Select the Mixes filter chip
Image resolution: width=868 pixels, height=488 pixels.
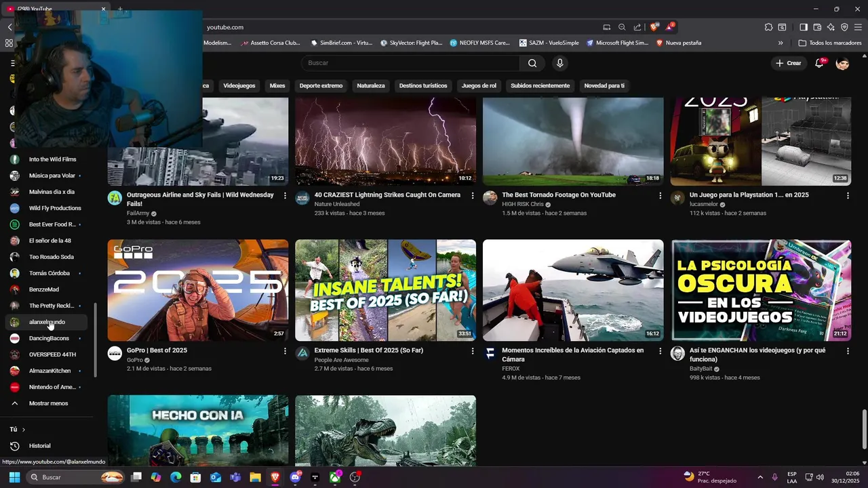click(x=277, y=86)
